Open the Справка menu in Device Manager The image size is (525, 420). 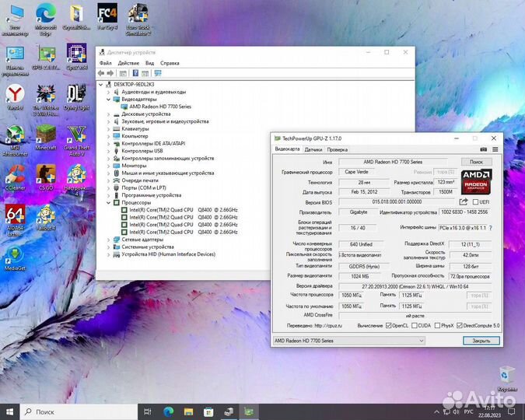pyautogui.click(x=170, y=63)
